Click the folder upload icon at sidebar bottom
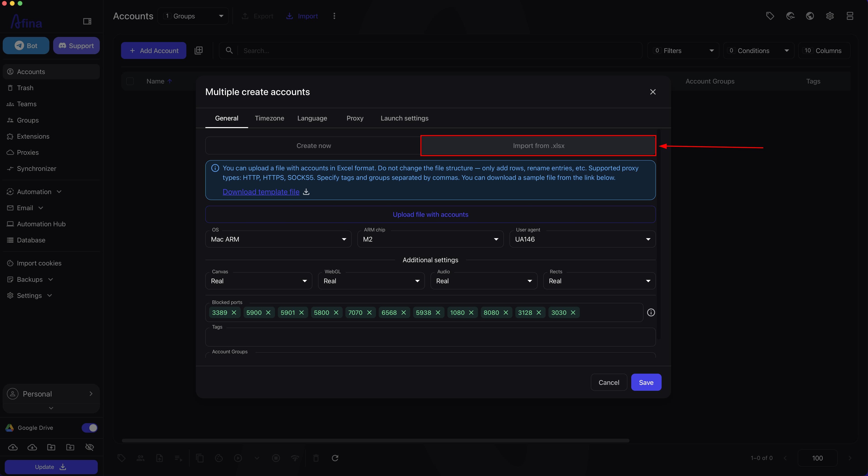The width and height of the screenshot is (868, 476). pyautogui.click(x=51, y=447)
